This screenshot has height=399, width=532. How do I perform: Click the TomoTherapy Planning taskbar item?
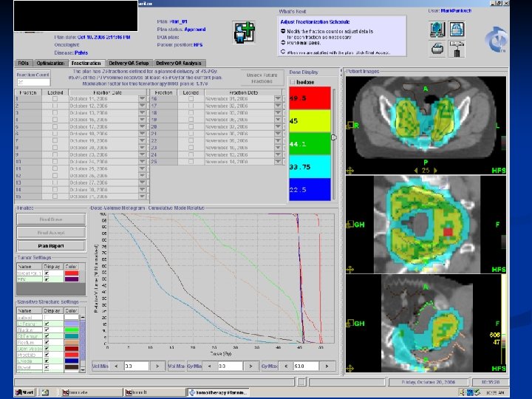217,392
